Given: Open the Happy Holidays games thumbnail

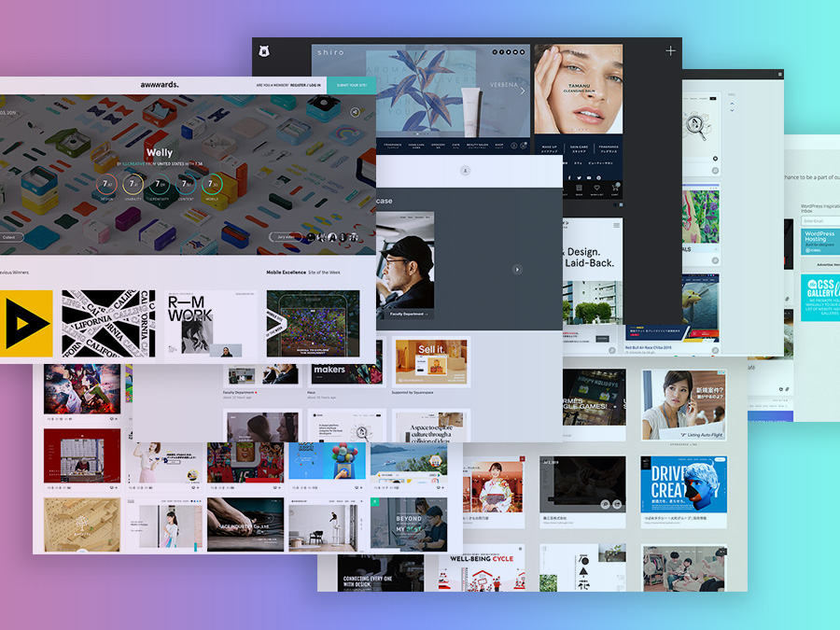Looking at the screenshot, I should (595, 398).
